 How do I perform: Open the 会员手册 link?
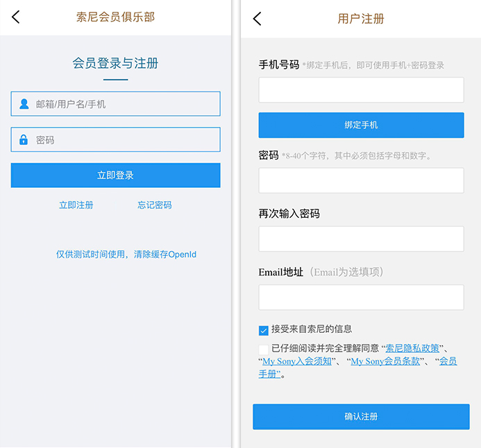point(448,361)
